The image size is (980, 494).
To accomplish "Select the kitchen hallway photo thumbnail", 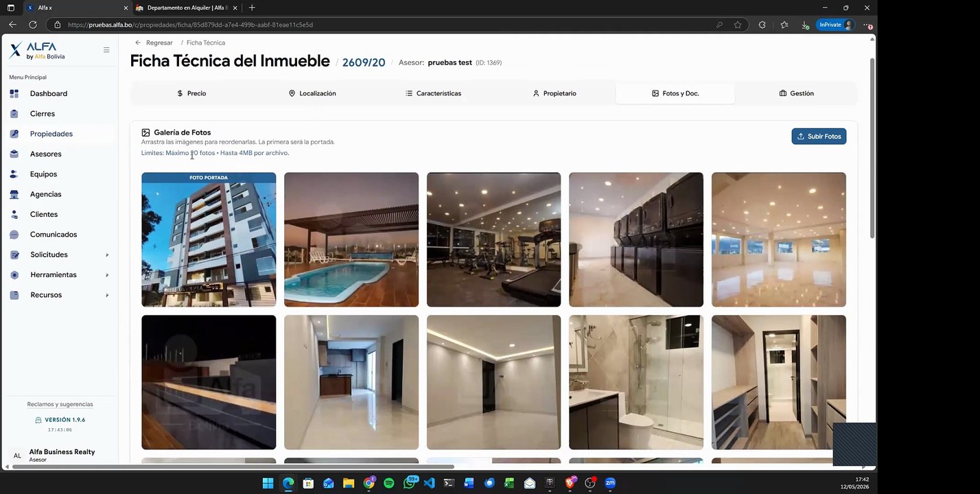I will (x=351, y=382).
